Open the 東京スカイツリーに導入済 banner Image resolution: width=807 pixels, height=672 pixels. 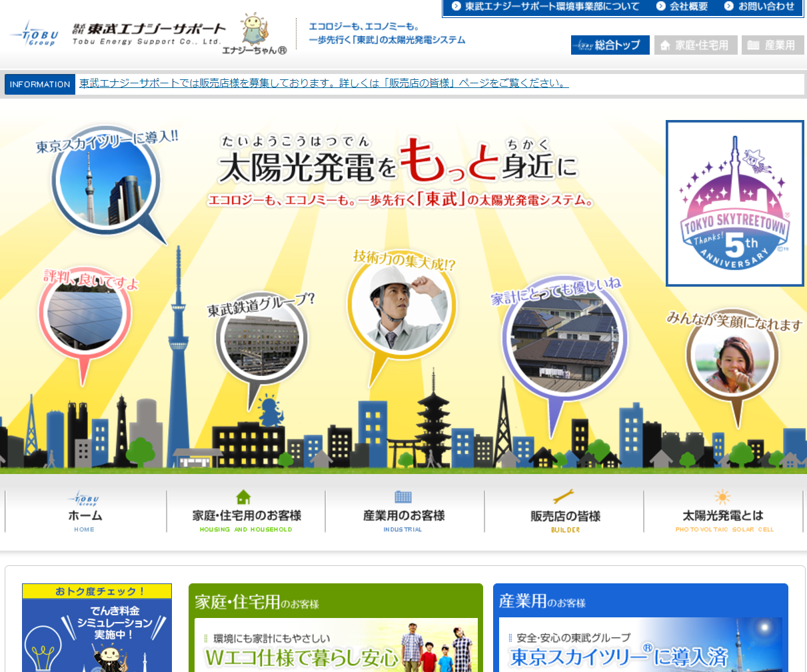click(x=640, y=645)
